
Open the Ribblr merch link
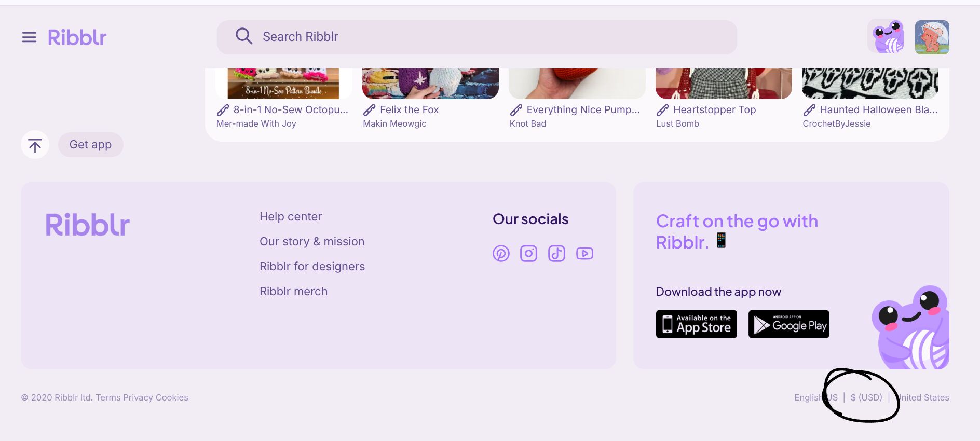tap(293, 292)
